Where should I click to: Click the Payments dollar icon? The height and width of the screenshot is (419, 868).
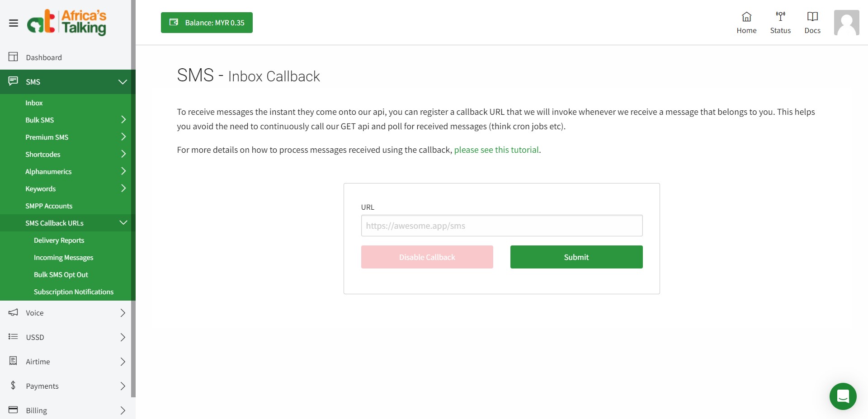click(13, 386)
